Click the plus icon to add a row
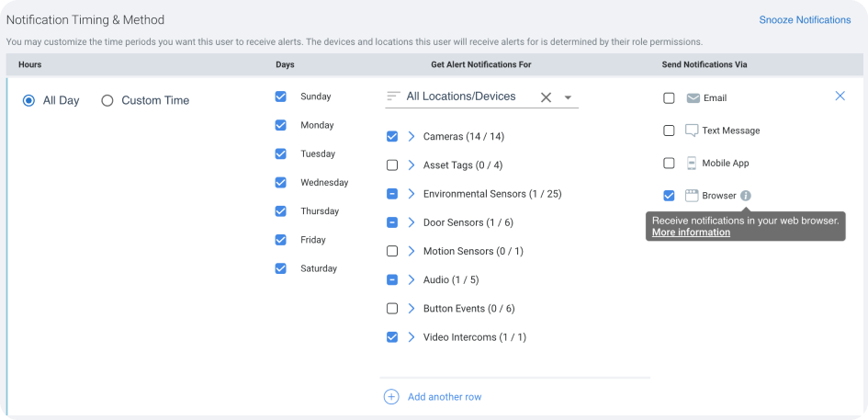The image size is (868, 420). click(391, 397)
